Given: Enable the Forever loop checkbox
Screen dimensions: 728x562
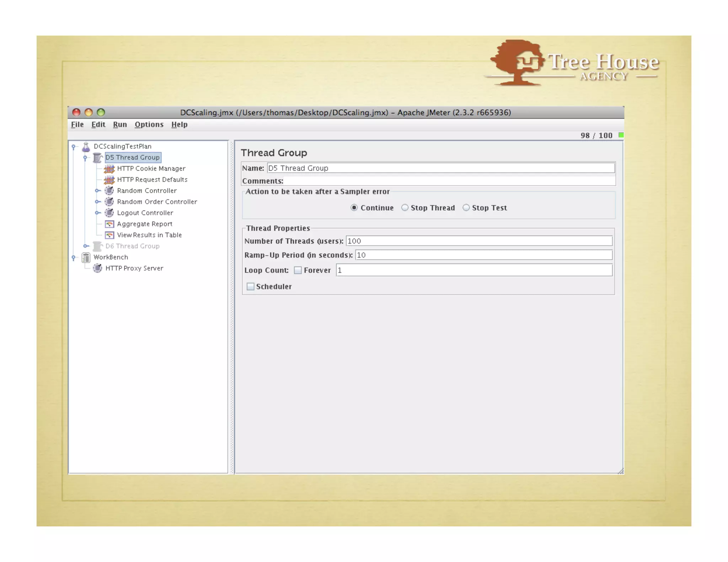Looking at the screenshot, I should 298,270.
